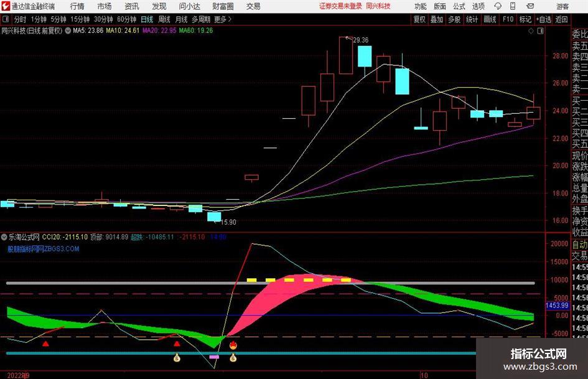The height and width of the screenshot is (379, 588).
Task: Click the 顶部: 9014.89 indicator value
Action: click(x=109, y=237)
